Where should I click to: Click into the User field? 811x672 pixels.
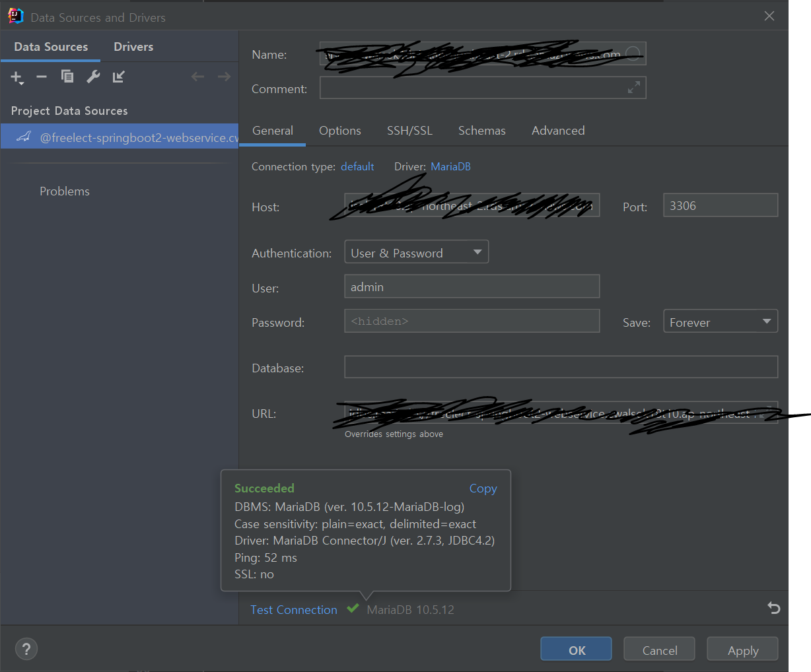click(472, 286)
